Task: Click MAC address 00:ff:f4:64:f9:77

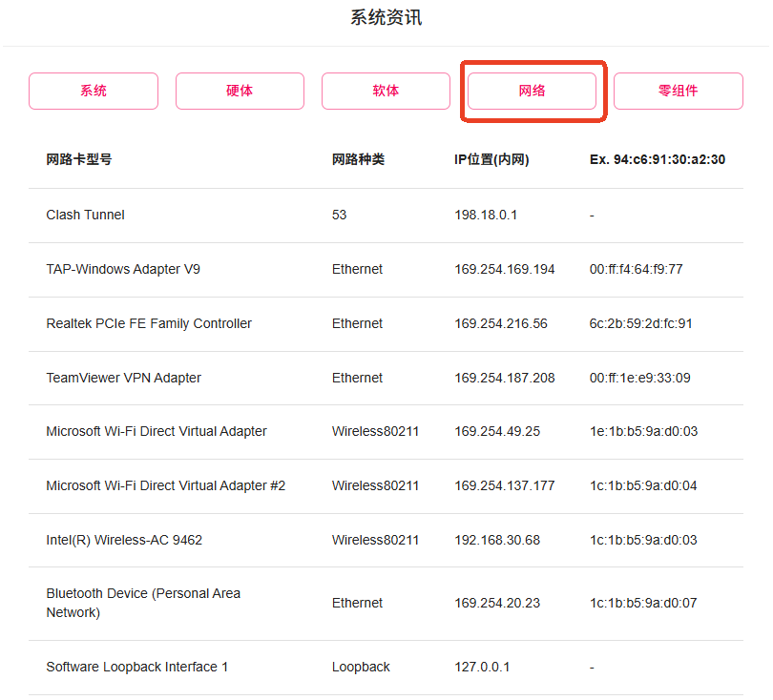Action: pos(636,269)
